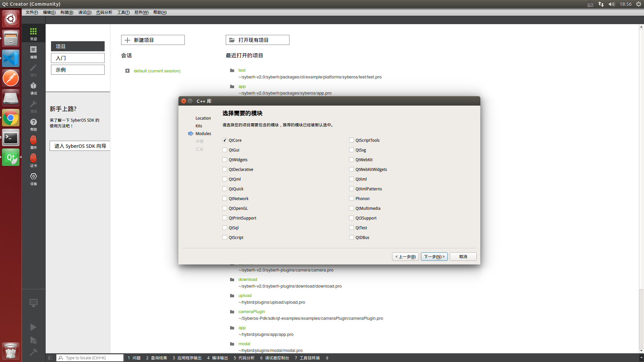Open Ubuntu dash search icon
The width and height of the screenshot is (644, 362).
tap(11, 18)
